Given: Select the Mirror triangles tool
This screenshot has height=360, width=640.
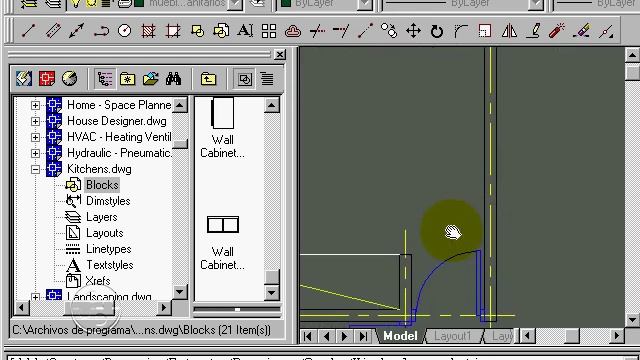Looking at the screenshot, I should point(509,31).
